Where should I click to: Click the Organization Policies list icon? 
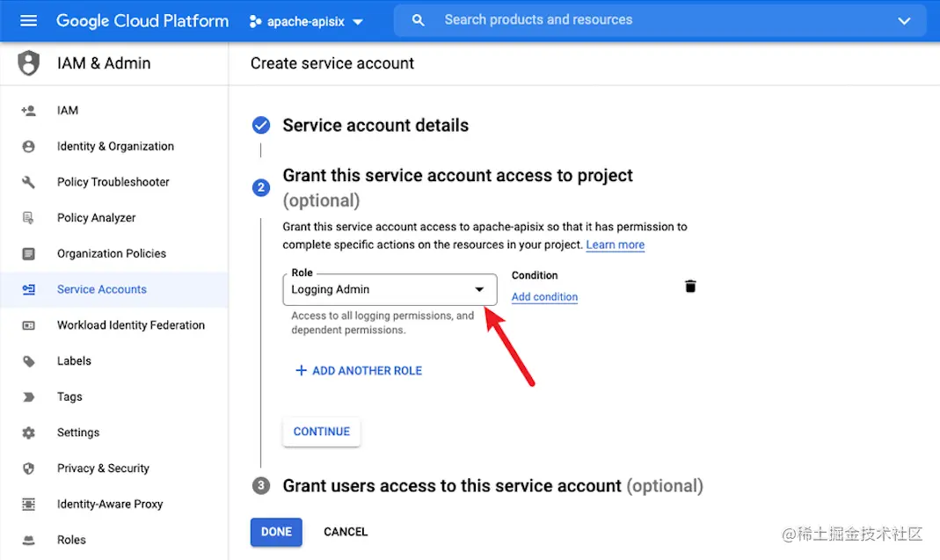[28, 253]
